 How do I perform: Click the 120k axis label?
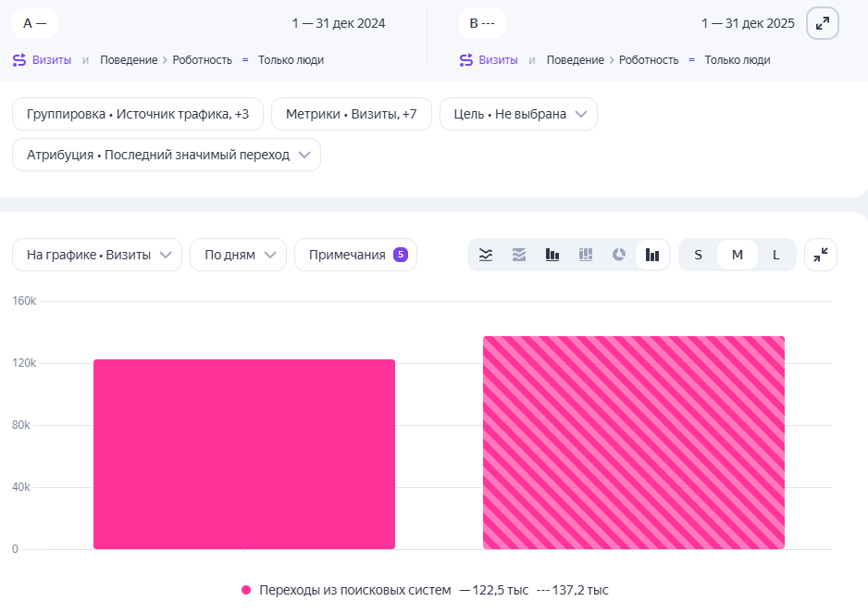[24, 363]
